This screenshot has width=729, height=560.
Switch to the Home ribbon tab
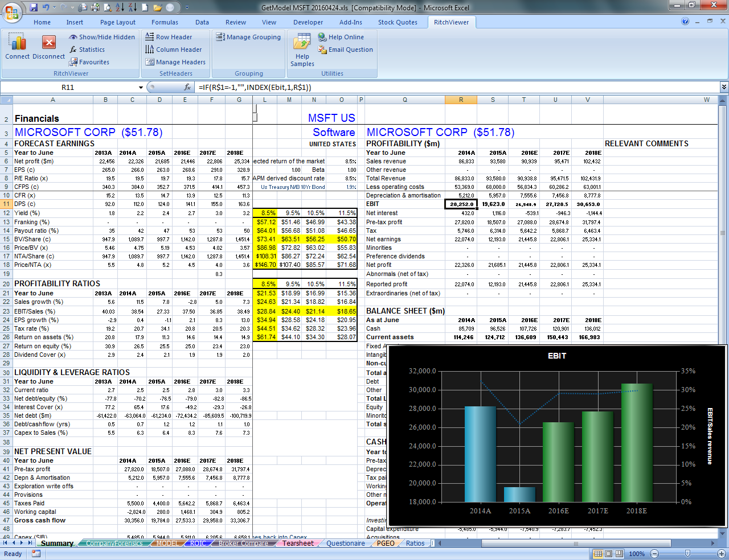point(42,22)
